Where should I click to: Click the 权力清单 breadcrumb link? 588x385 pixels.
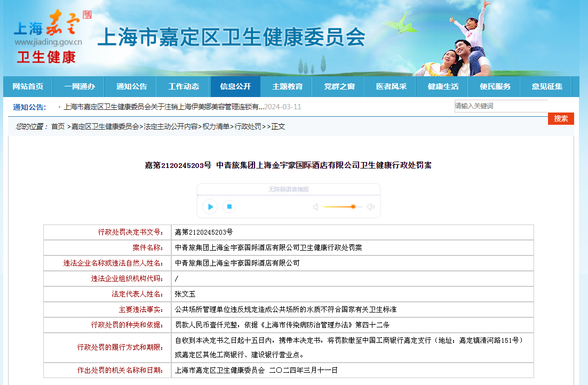pos(216,127)
